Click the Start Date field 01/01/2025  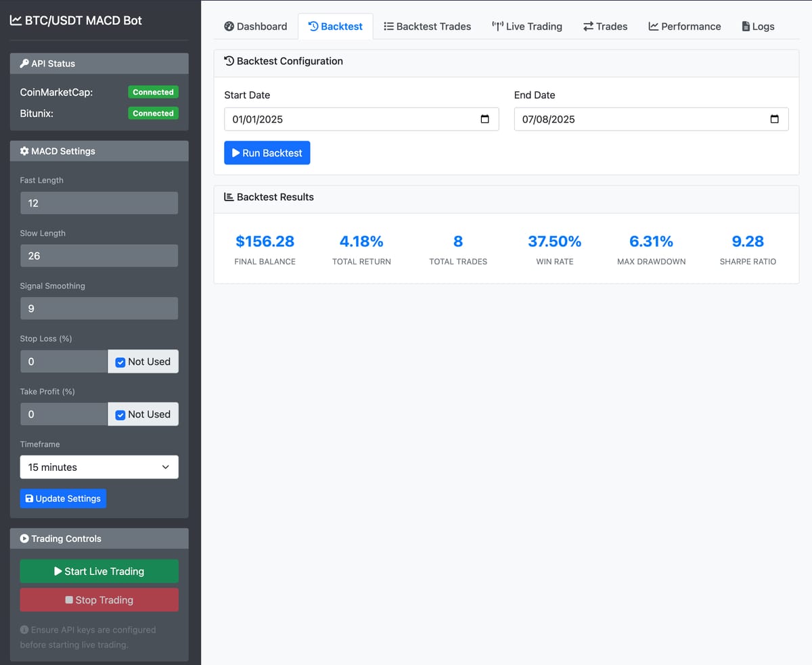click(x=361, y=119)
